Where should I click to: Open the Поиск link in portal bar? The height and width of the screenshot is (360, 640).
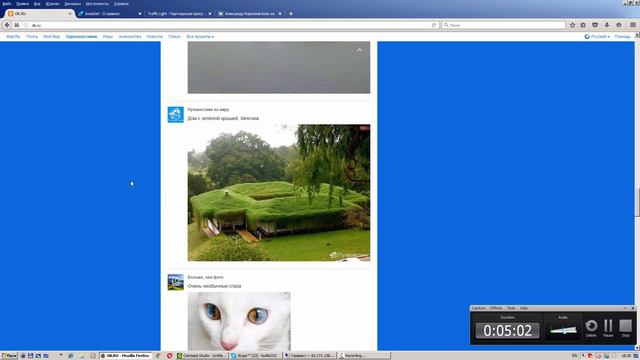tap(174, 36)
